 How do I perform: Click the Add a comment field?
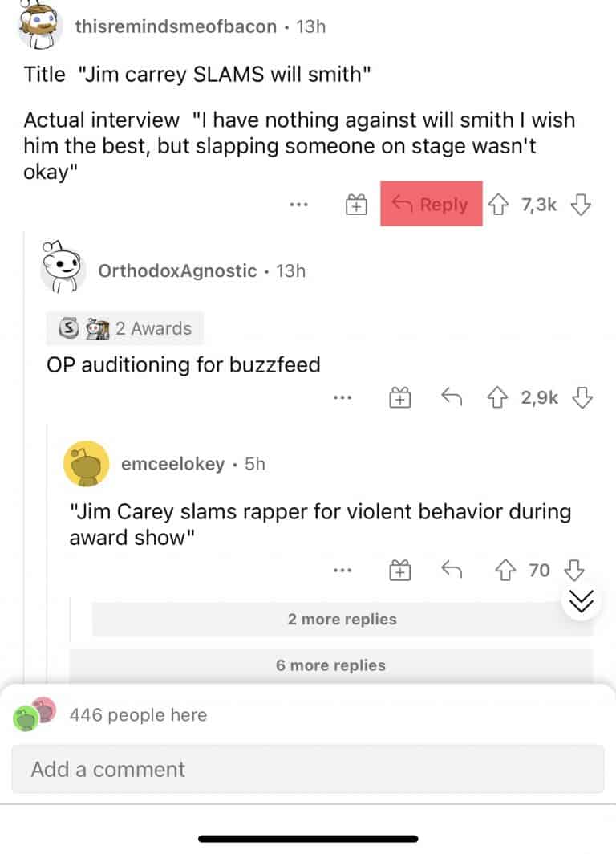308,769
